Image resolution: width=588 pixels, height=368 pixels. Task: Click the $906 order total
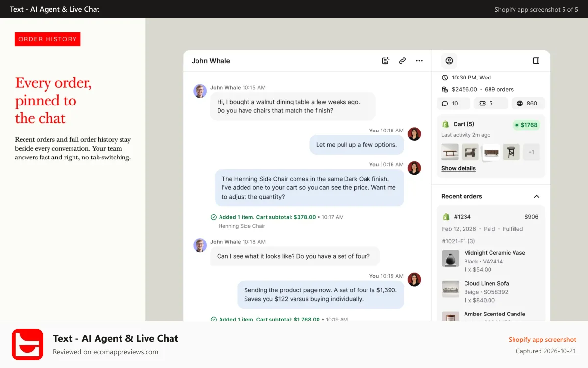531,217
